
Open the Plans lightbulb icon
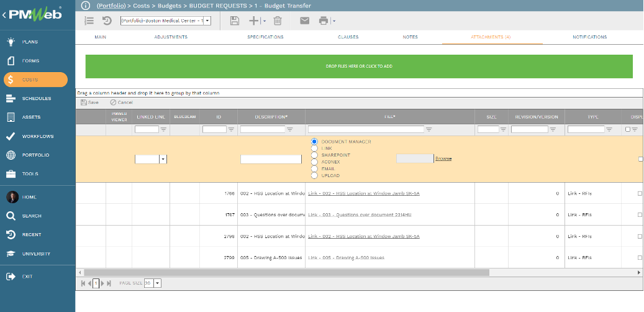11,42
